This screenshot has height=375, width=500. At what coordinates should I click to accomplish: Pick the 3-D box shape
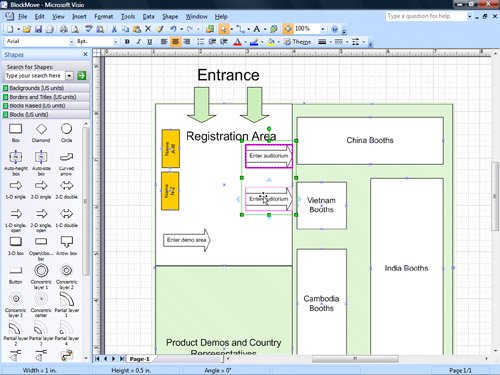coord(16,245)
